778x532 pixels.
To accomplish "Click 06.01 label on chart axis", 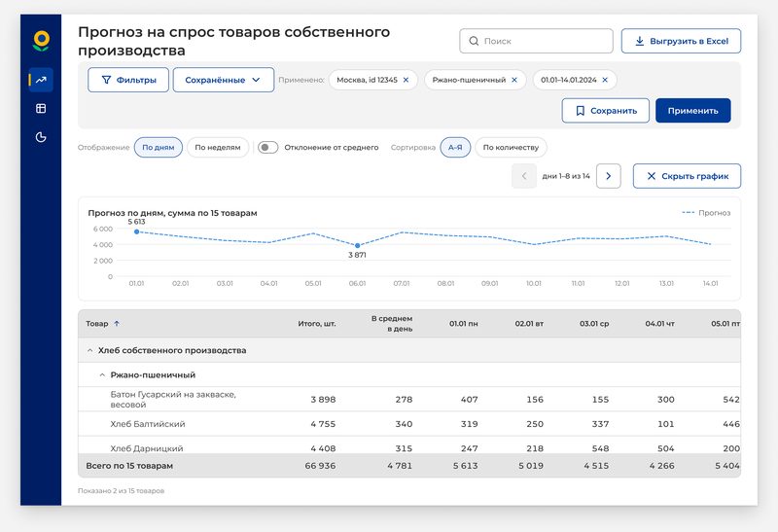I will [x=357, y=283].
